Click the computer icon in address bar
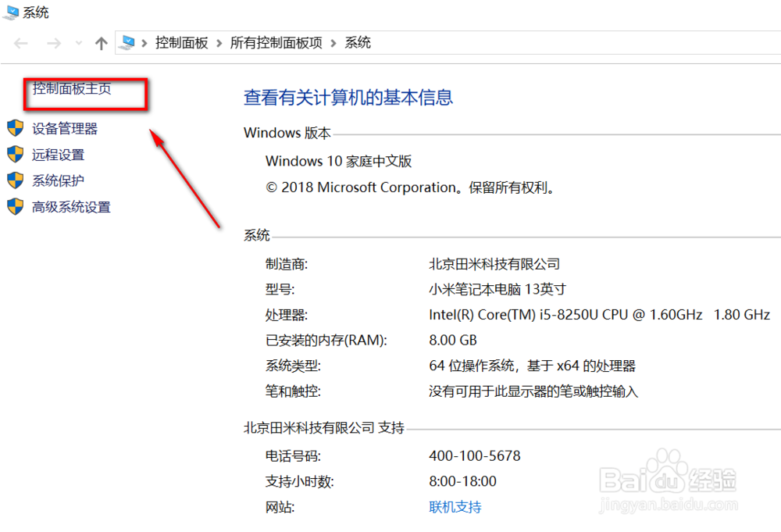 [x=127, y=43]
